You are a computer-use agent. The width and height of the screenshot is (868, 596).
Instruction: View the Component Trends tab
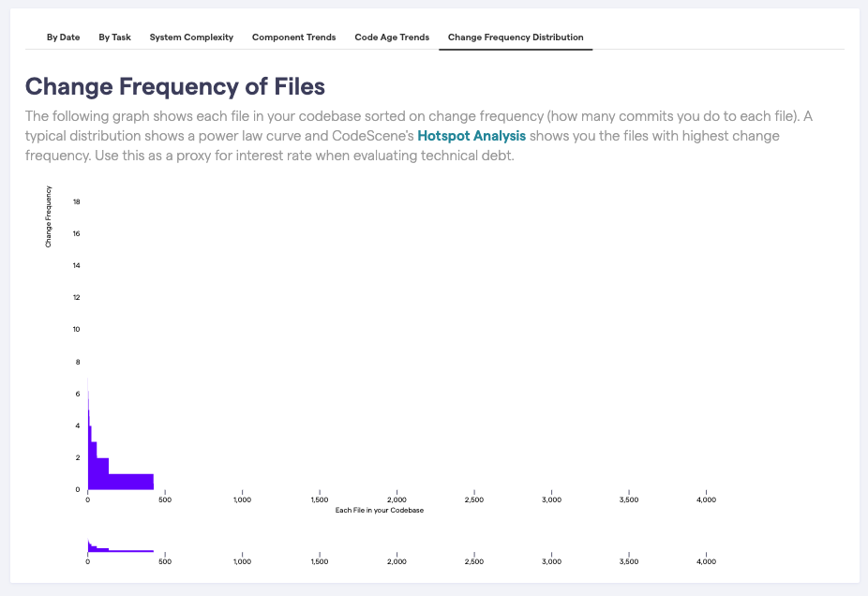pyautogui.click(x=293, y=37)
